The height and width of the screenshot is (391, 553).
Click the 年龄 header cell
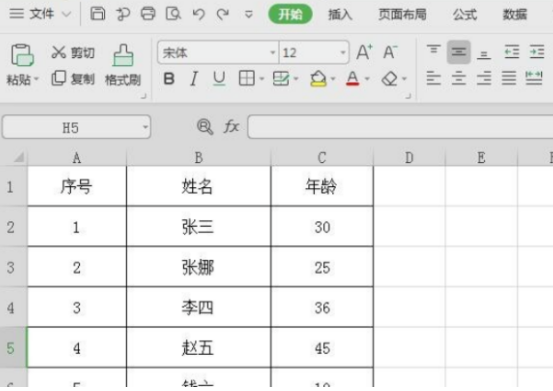322,186
